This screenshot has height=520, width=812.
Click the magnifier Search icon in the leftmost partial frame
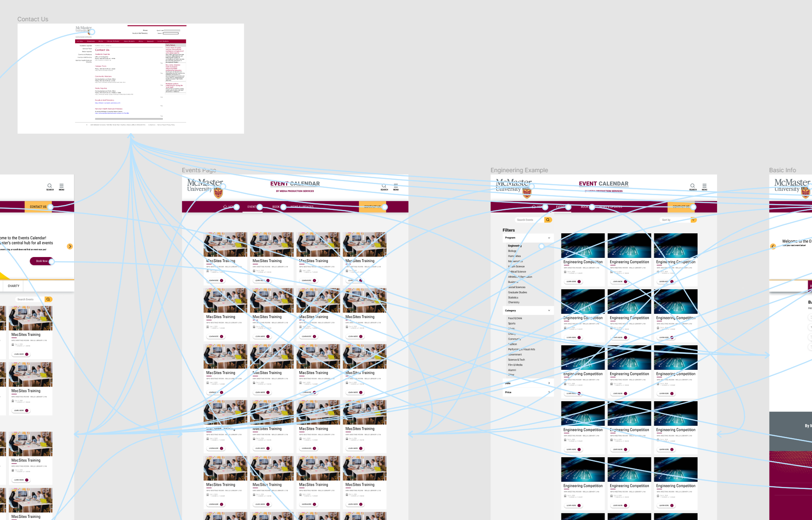pos(50,186)
